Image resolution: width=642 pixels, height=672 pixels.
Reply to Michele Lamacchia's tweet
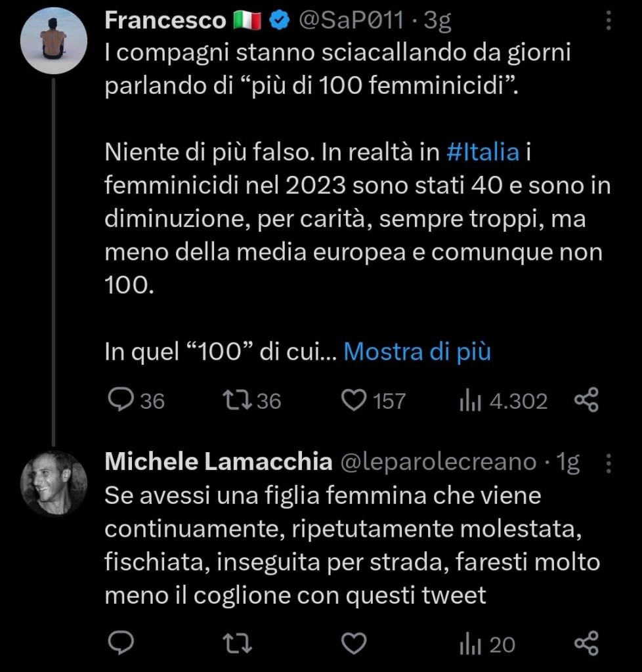pos(121,644)
